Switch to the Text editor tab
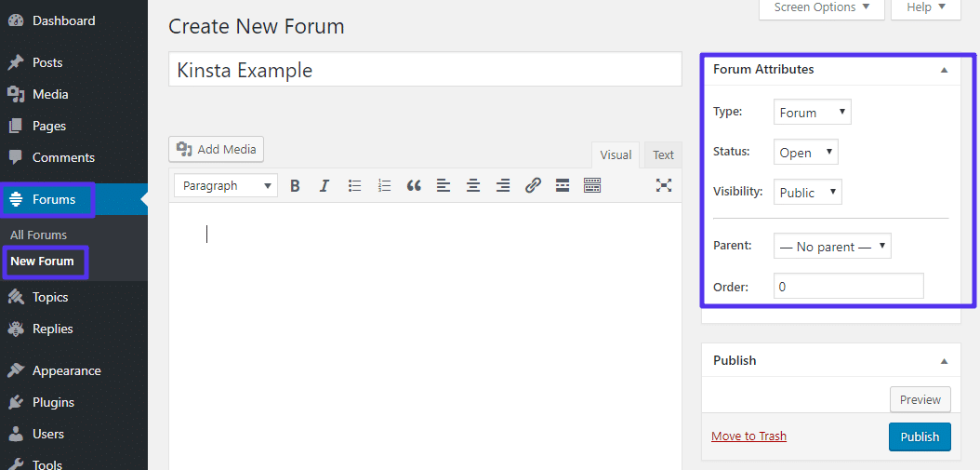The width and height of the screenshot is (980, 470). click(x=663, y=155)
